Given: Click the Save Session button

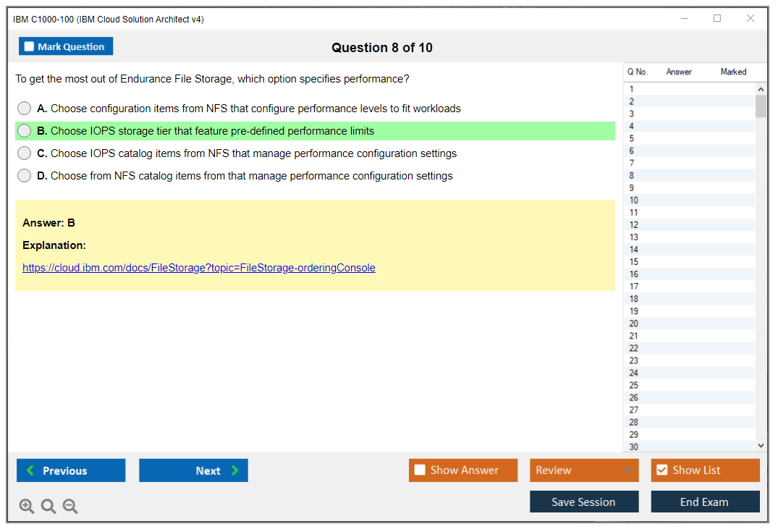Looking at the screenshot, I should pyautogui.click(x=583, y=502).
